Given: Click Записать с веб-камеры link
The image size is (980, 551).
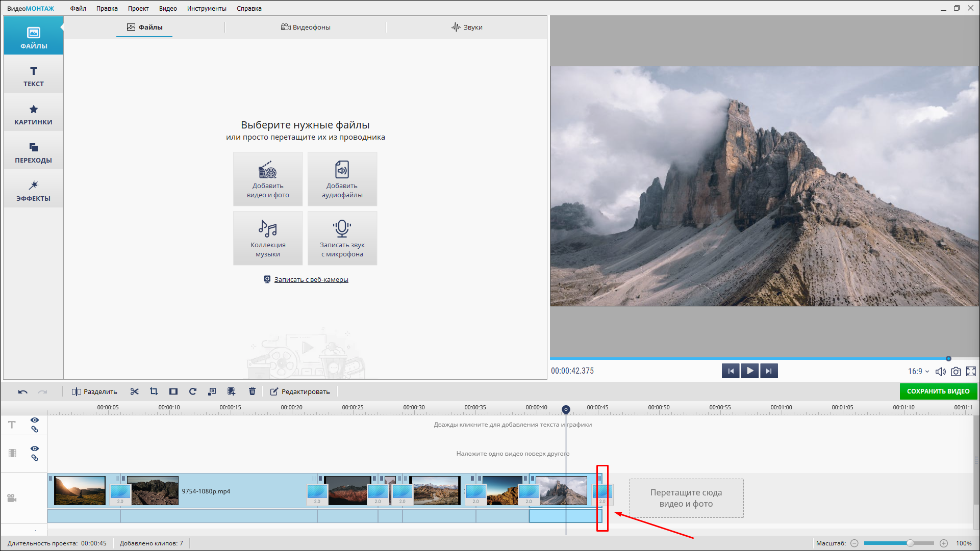Looking at the screenshot, I should coord(311,279).
